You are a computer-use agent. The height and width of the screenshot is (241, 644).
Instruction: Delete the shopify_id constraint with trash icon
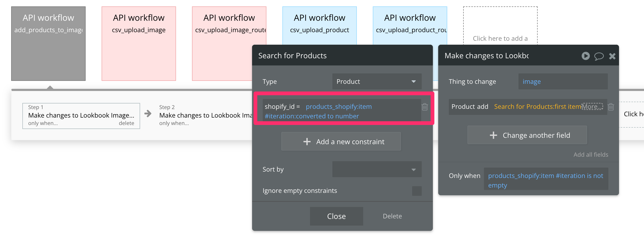[425, 107]
